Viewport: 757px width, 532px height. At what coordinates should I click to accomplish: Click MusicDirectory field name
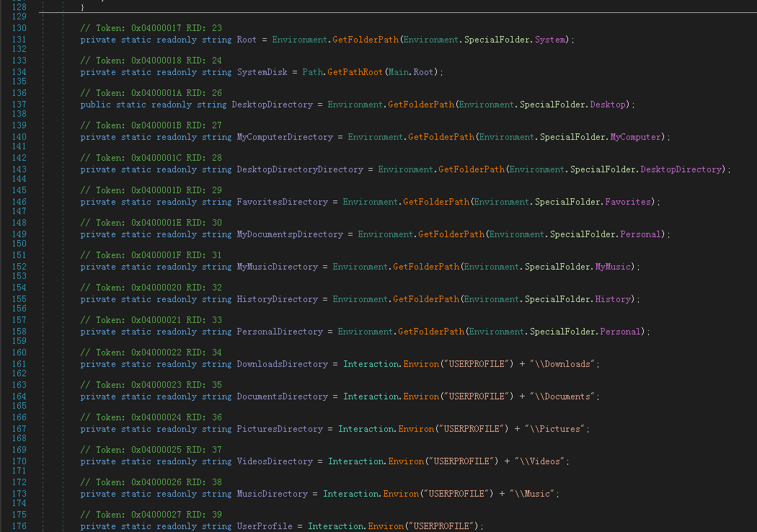[272, 494]
